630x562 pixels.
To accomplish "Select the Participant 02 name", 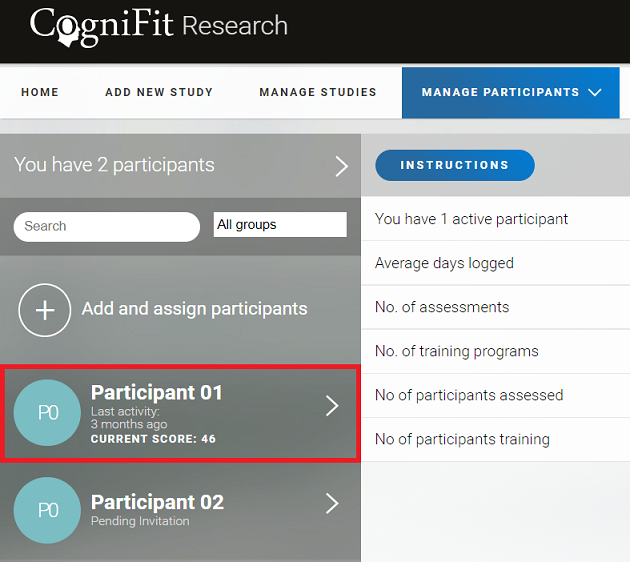I will click(x=157, y=502).
